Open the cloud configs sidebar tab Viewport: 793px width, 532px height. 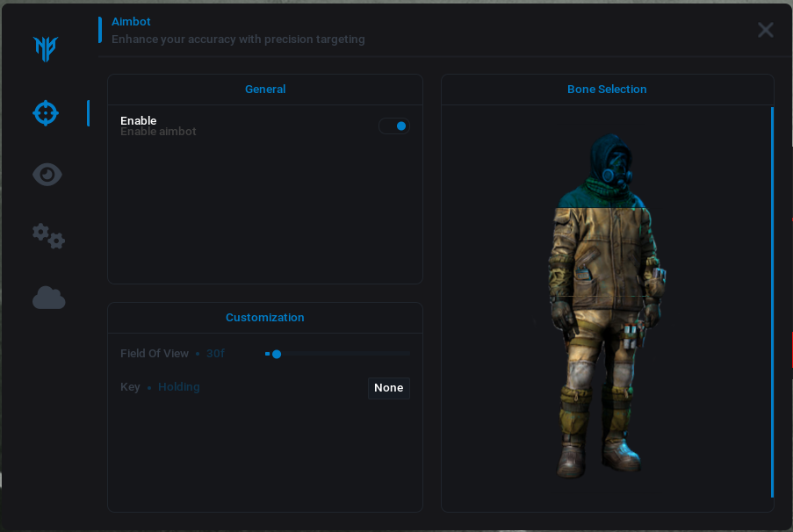click(x=49, y=298)
